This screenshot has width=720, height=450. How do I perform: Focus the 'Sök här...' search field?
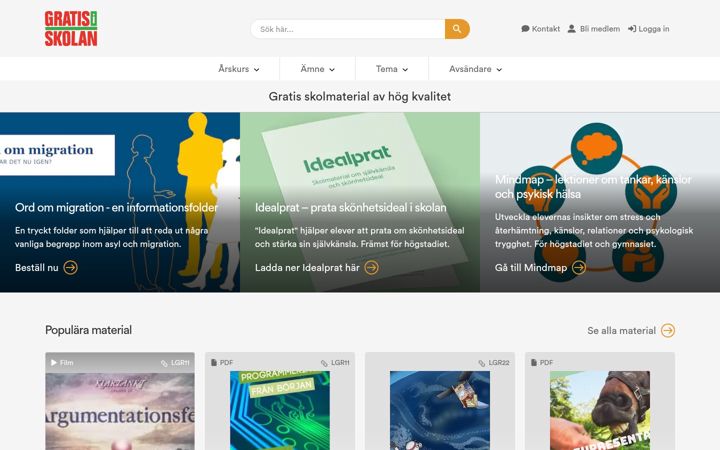pyautogui.click(x=348, y=29)
